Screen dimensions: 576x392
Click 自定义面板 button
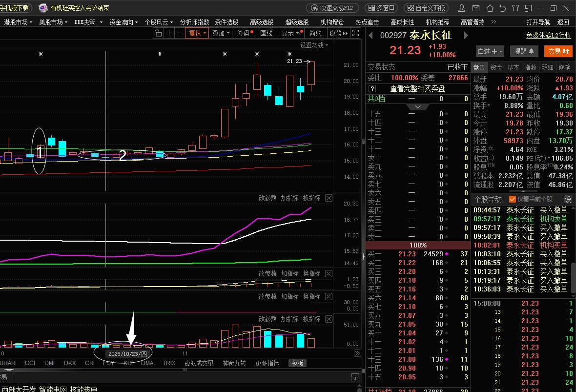coord(427,8)
